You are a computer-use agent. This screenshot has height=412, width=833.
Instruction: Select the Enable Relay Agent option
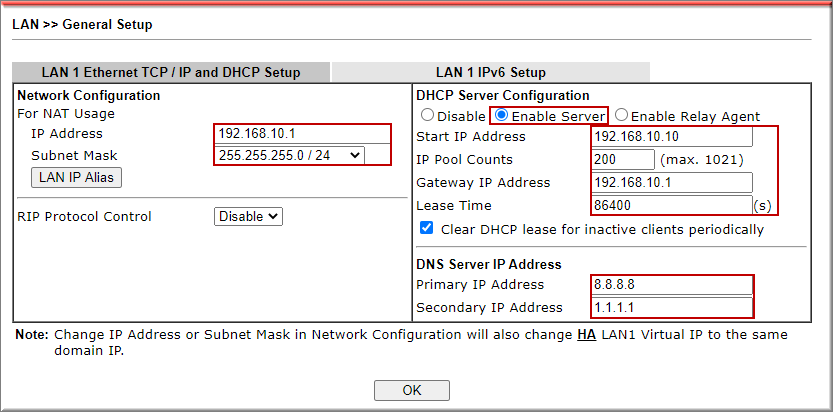point(622,116)
